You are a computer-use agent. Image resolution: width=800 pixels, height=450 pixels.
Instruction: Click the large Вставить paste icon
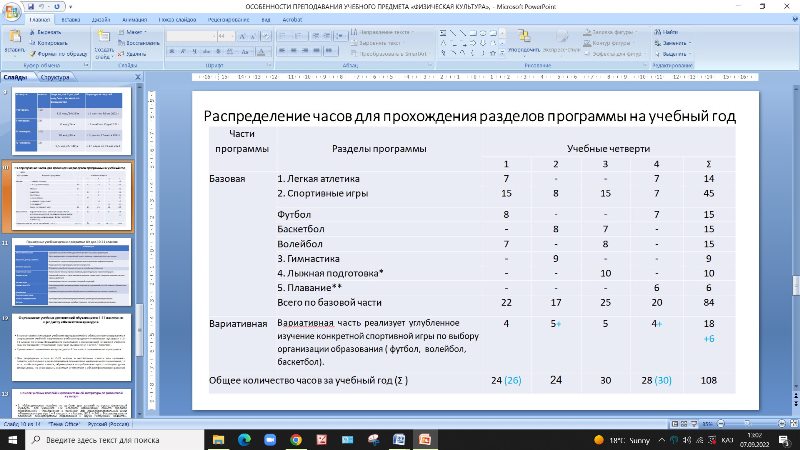(15, 37)
